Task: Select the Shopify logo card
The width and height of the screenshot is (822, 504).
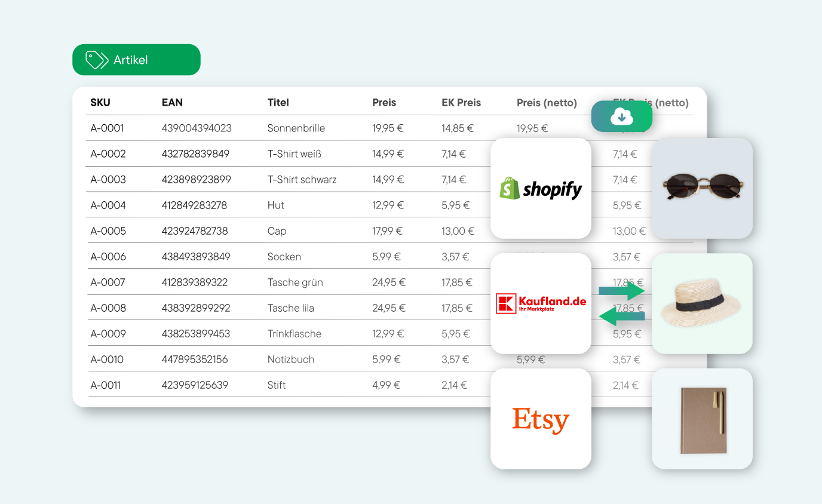Action: 541,188
